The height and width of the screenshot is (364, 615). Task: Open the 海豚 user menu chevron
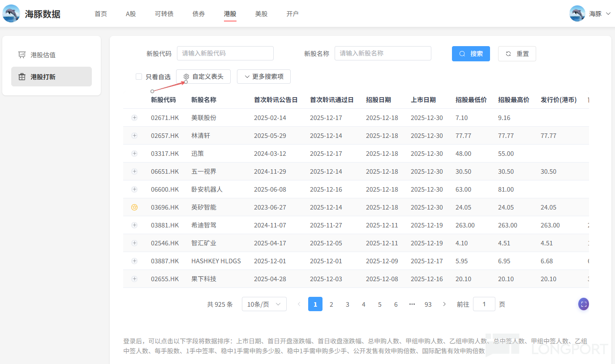608,14
